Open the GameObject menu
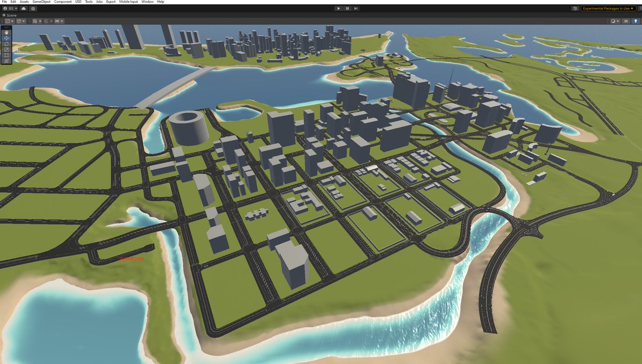The image size is (642, 364). pos(42,2)
